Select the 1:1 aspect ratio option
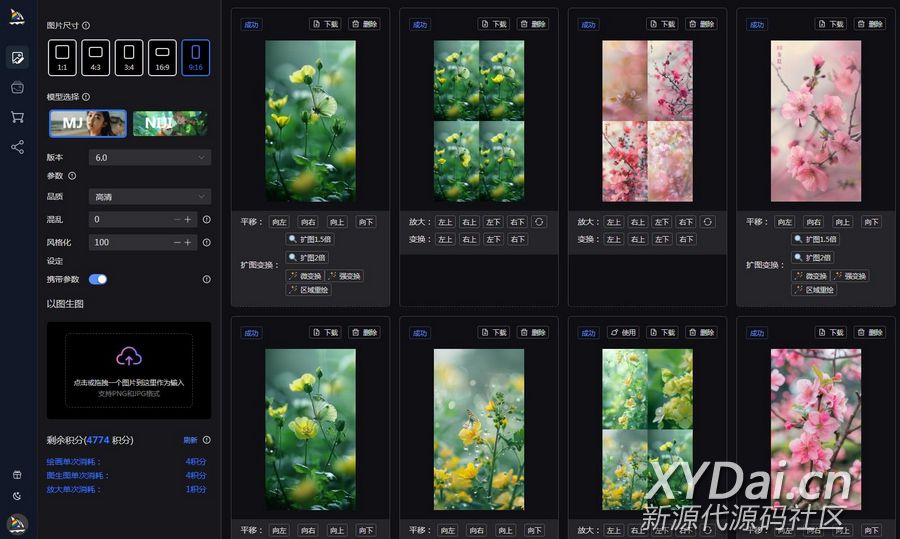Image resolution: width=900 pixels, height=539 pixels. (62, 57)
